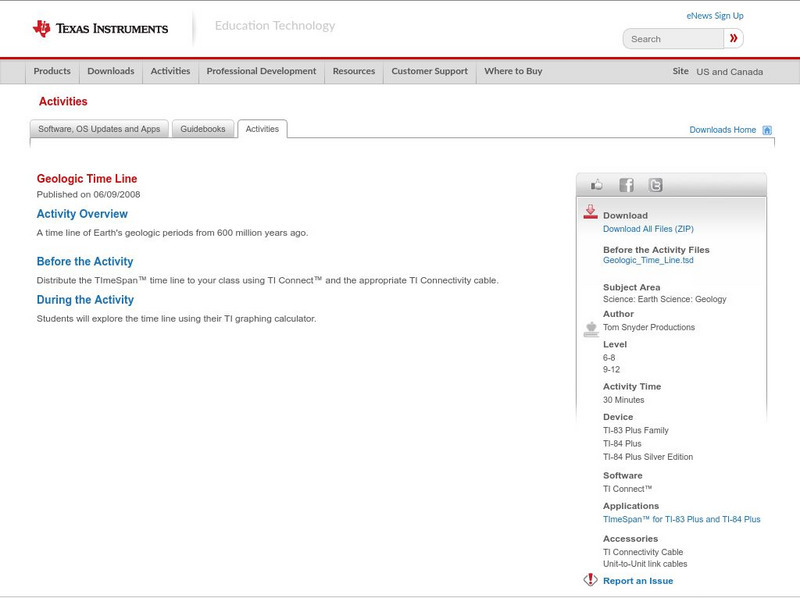The image size is (800, 598).
Task: Click the thumbs-up like icon
Action: coord(597,185)
